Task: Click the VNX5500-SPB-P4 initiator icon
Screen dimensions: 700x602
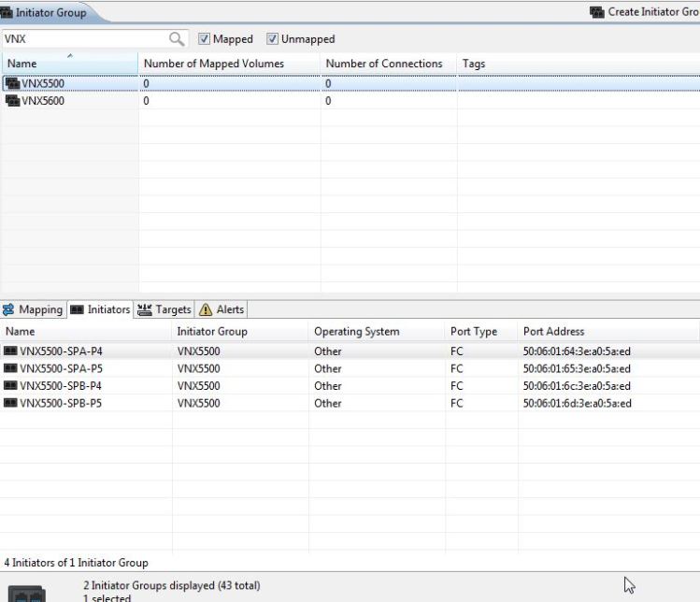Action: pos(10,386)
